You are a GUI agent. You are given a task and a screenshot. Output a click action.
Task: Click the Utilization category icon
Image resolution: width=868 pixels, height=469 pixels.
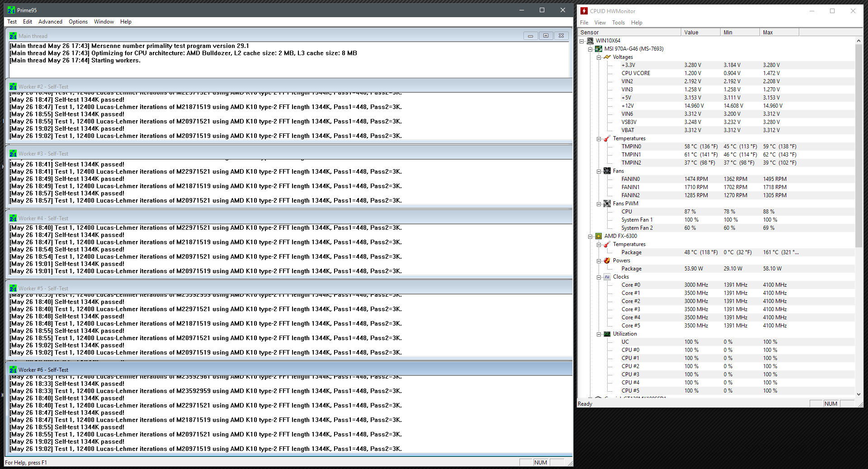[x=607, y=334]
